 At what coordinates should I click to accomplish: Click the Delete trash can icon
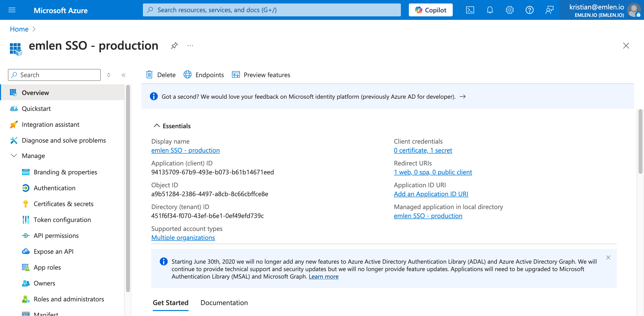(x=149, y=75)
